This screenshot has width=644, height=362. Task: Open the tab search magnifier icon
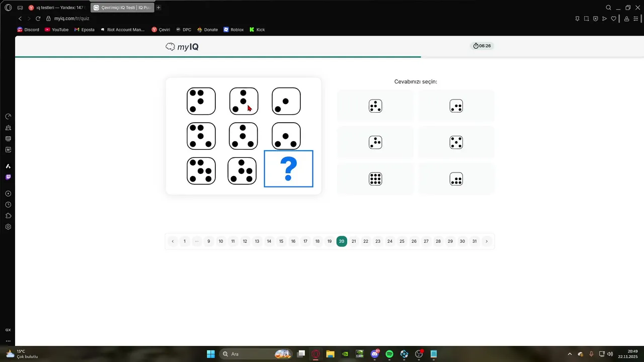(608, 8)
